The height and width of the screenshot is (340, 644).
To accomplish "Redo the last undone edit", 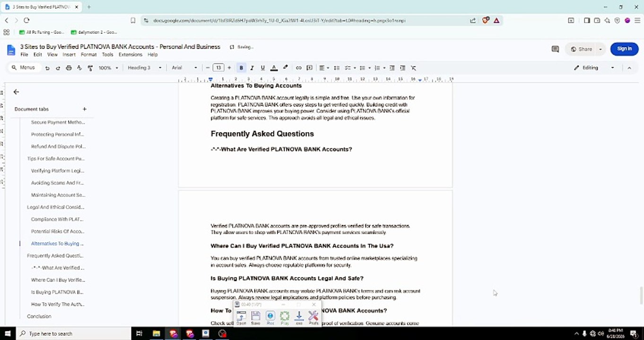I will 58,68.
